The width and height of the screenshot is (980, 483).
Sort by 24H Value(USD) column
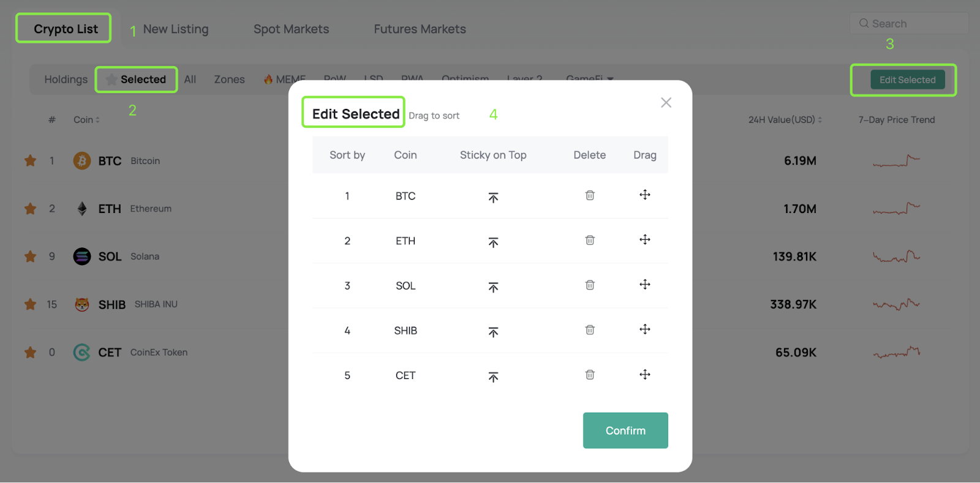coord(785,119)
